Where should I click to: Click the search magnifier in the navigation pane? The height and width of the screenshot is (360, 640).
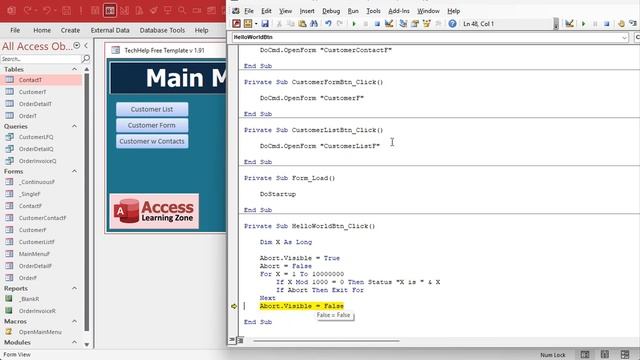(x=86, y=59)
